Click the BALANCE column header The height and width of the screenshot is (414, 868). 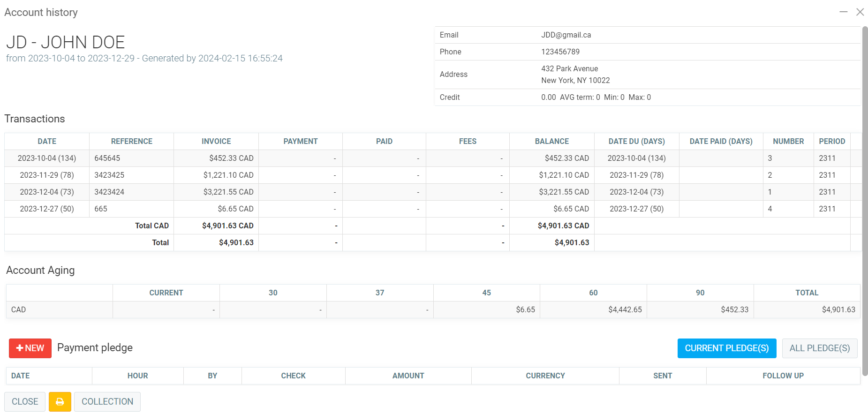[551, 142]
